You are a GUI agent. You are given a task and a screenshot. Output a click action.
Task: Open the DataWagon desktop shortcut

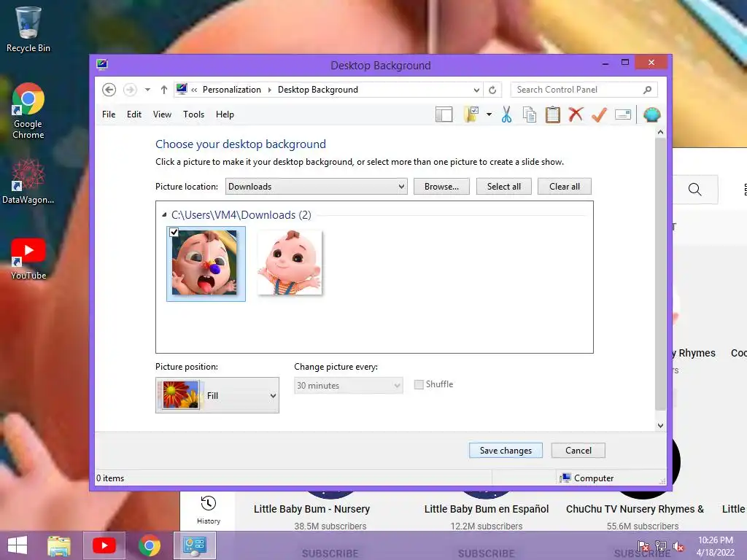(28, 182)
